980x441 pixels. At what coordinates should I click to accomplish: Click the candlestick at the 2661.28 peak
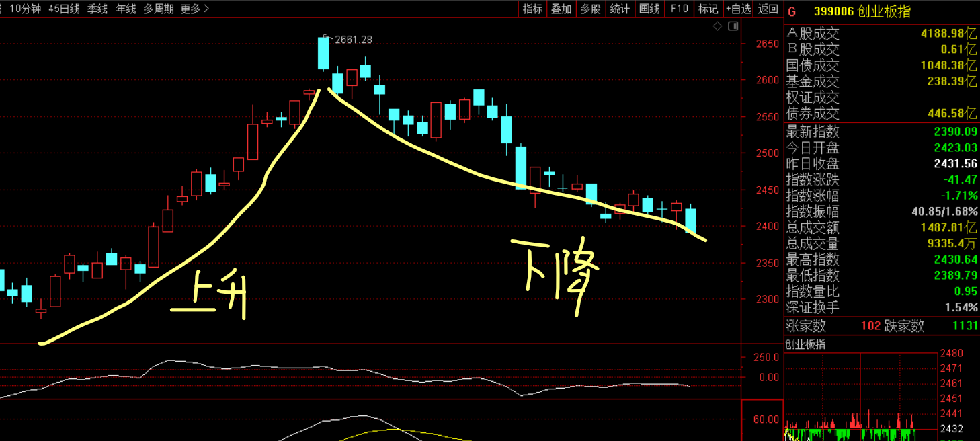pos(324,54)
